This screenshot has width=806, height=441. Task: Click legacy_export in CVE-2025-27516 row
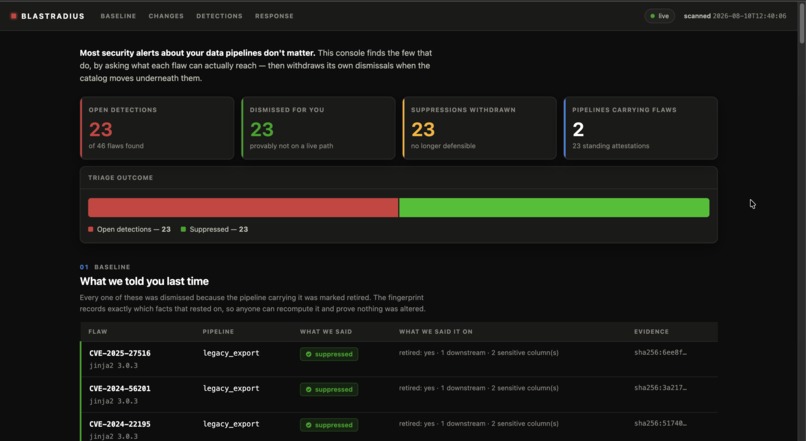tap(231, 353)
